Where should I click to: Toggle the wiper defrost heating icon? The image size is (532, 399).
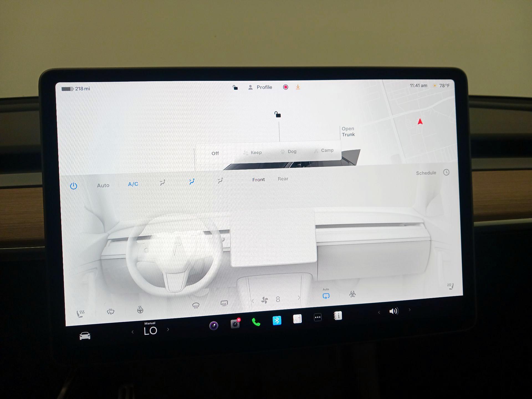pyautogui.click(x=111, y=312)
